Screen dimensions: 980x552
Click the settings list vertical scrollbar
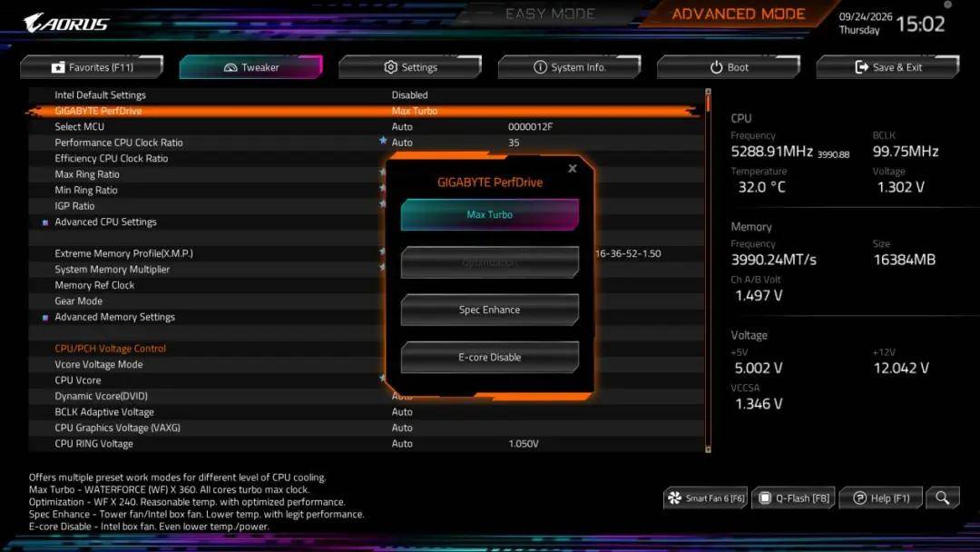coord(708,270)
